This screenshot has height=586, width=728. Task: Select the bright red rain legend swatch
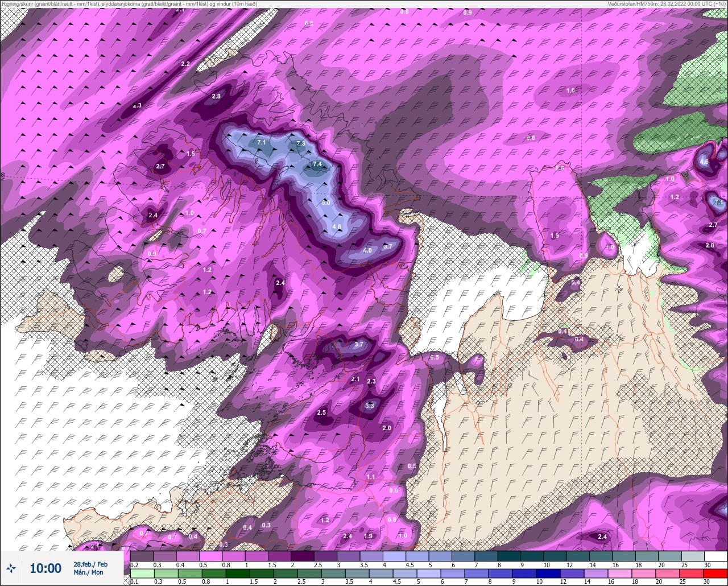715,573
